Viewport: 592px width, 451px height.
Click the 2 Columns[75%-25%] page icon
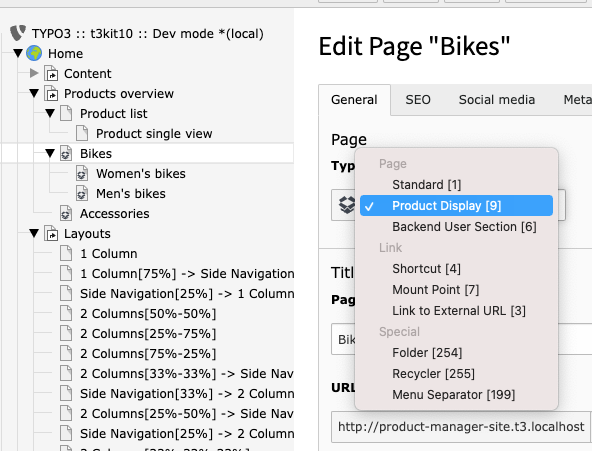coord(66,353)
